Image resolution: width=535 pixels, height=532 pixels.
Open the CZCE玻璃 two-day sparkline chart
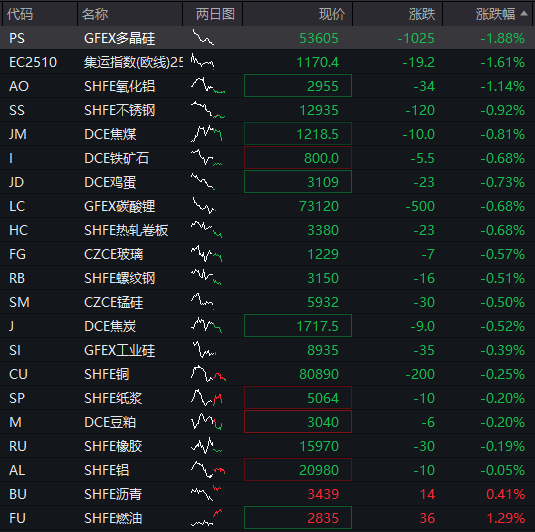pos(206,254)
